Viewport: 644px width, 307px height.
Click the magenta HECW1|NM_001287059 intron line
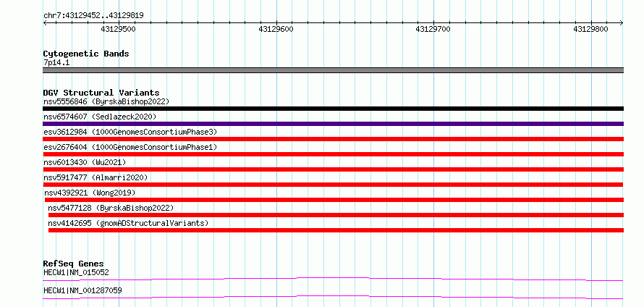pyautogui.click(x=333, y=297)
